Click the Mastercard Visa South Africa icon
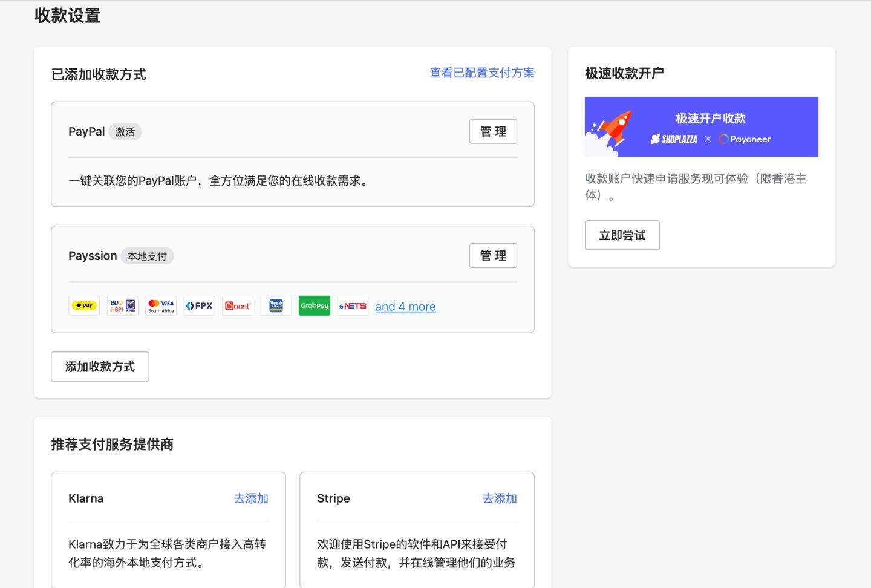Image resolution: width=871 pixels, height=588 pixels. click(161, 305)
